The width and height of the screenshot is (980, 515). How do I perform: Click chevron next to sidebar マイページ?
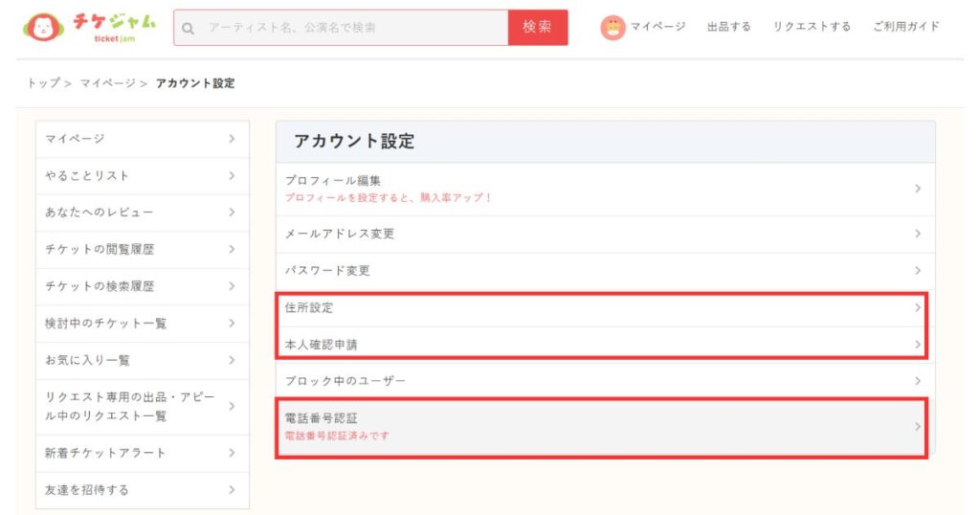click(232, 139)
